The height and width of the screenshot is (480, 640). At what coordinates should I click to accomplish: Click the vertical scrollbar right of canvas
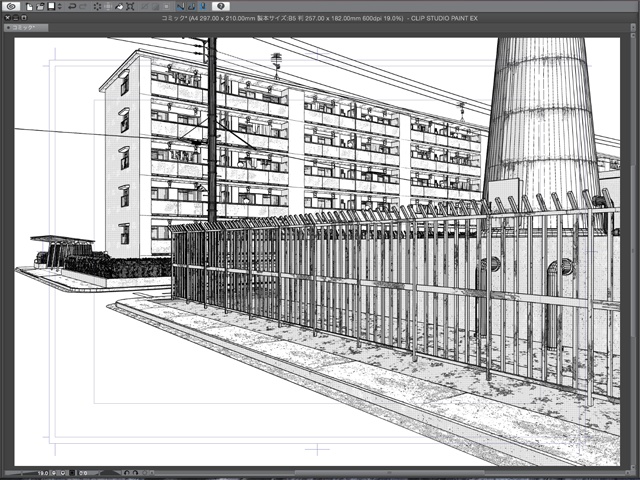632,253
